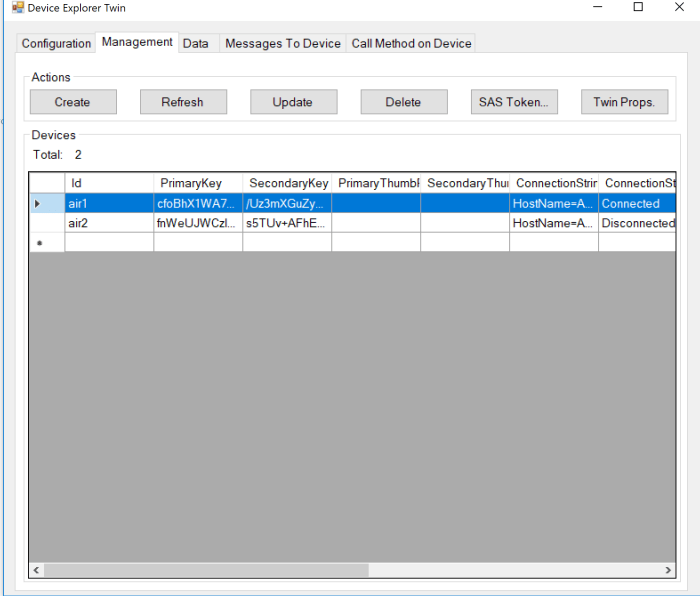The width and height of the screenshot is (700, 596).
Task: Click the empty Id cell in new row
Action: (x=109, y=242)
